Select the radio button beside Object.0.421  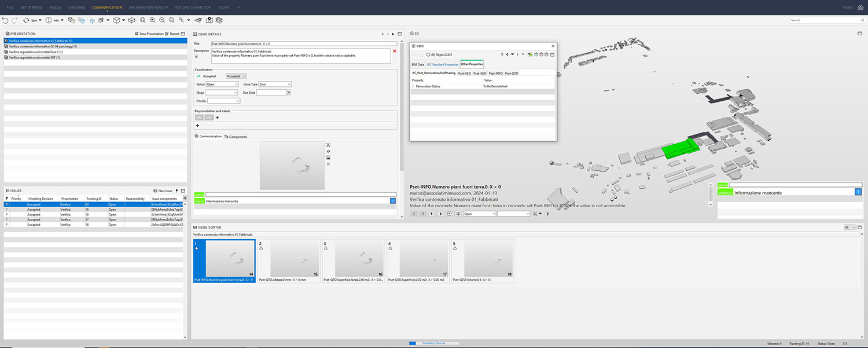pos(428,54)
